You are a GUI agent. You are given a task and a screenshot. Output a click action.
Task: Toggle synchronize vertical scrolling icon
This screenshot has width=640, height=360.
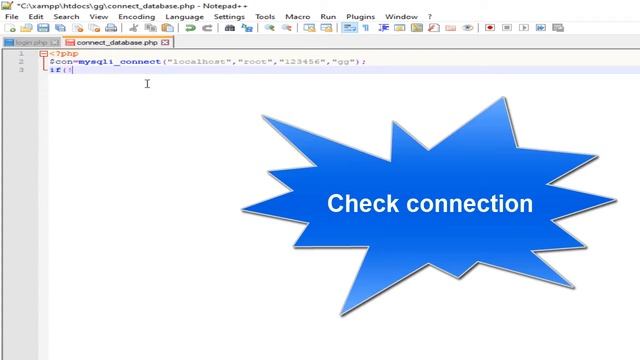click(309, 28)
